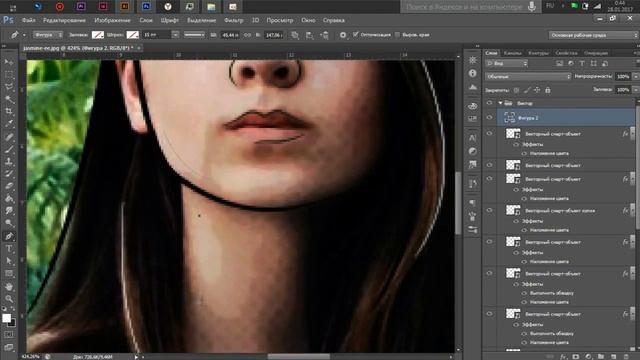The height and width of the screenshot is (360, 640).
Task: Switch to the Контуры tab
Action: click(538, 53)
